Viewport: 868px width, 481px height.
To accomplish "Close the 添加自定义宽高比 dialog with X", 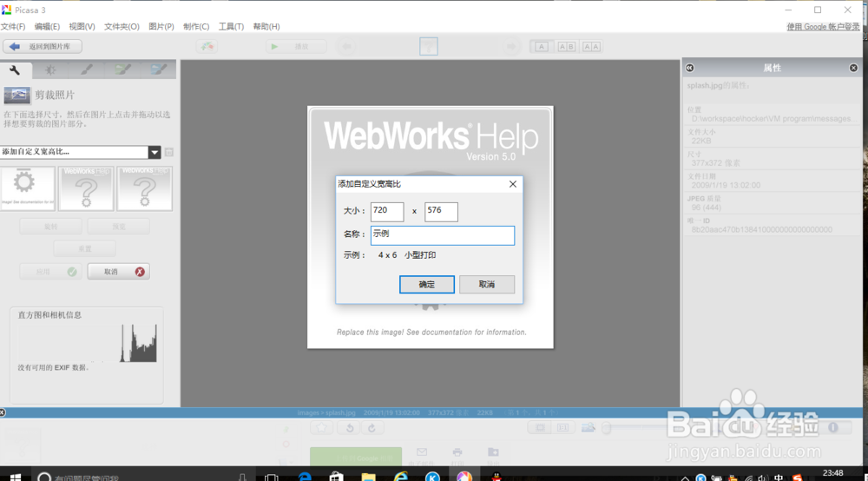I will (x=513, y=184).
